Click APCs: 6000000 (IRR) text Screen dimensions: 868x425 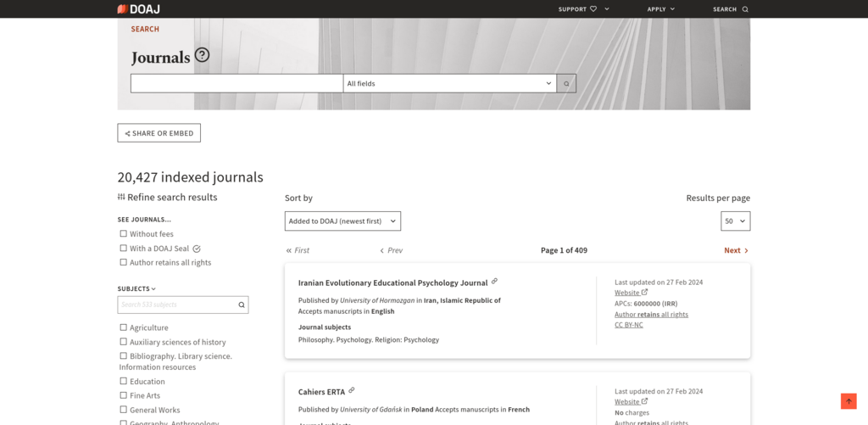[x=646, y=303]
